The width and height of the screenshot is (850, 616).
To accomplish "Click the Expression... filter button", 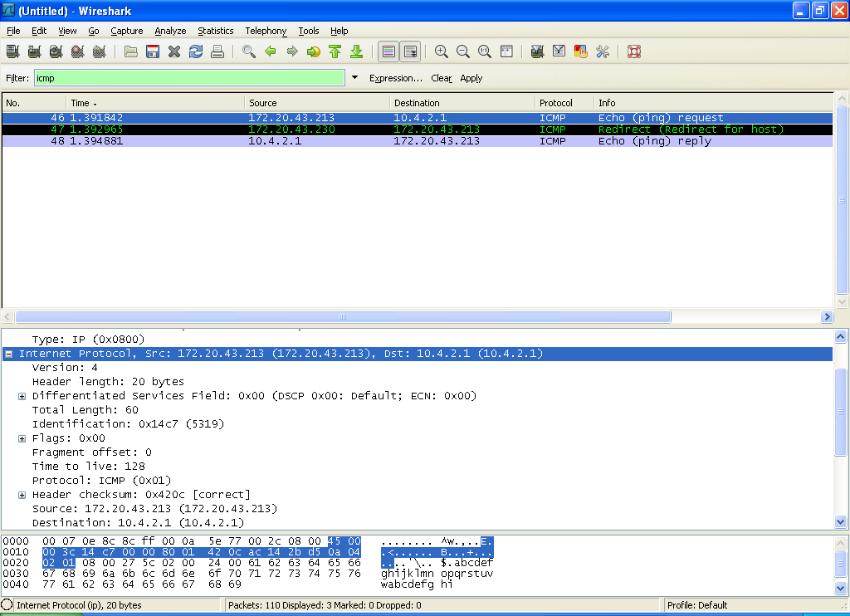I will tap(396, 78).
